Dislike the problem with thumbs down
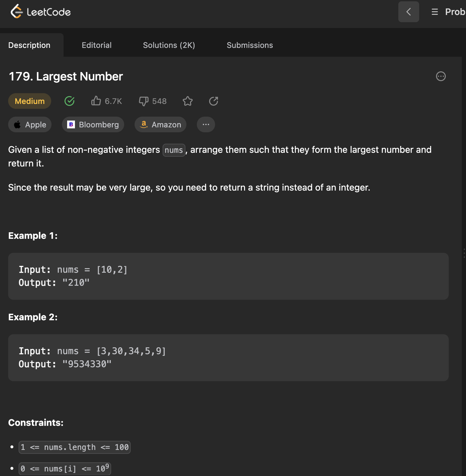This screenshot has height=476, width=466. (x=144, y=101)
